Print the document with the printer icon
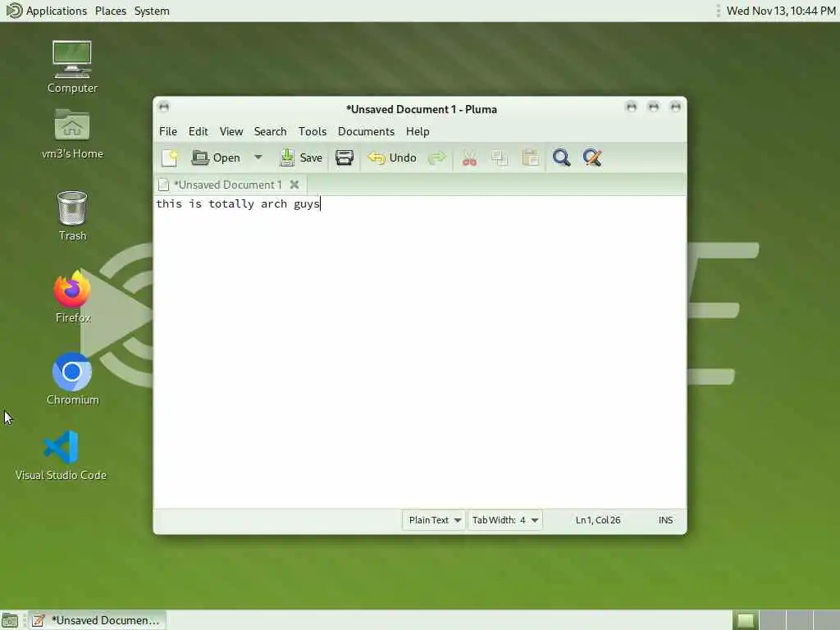 coord(345,157)
